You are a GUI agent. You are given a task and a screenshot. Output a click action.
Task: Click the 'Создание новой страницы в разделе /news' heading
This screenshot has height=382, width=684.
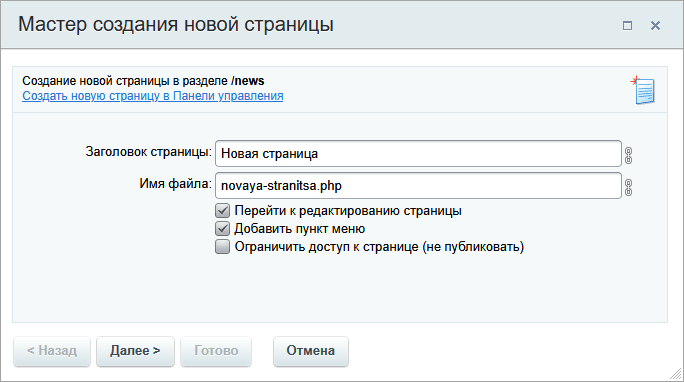[143, 81]
